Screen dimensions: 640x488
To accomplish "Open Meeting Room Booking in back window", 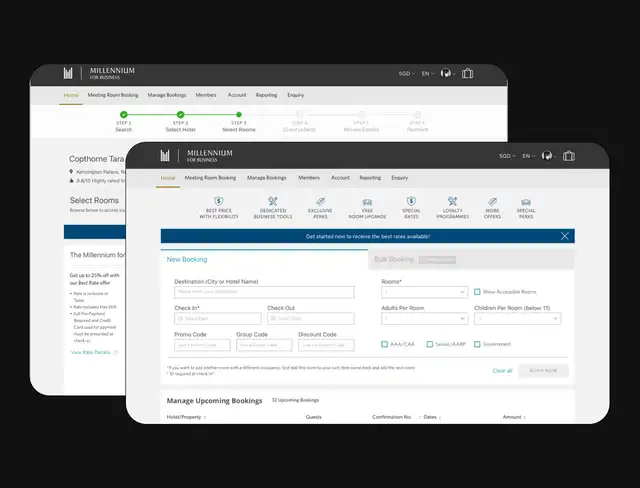I will pyautogui.click(x=113, y=95).
